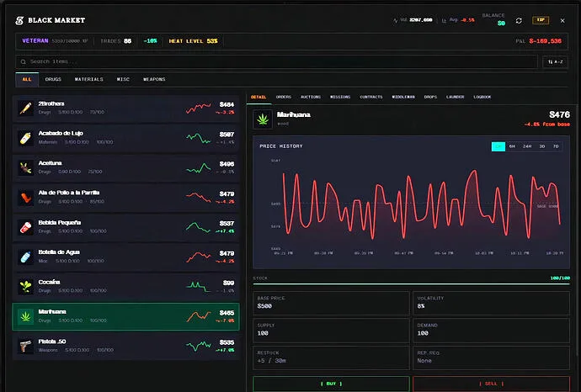Click the $476 price in detail panel
Image resolution: width=581 pixels, height=392 pixels.
pos(559,114)
